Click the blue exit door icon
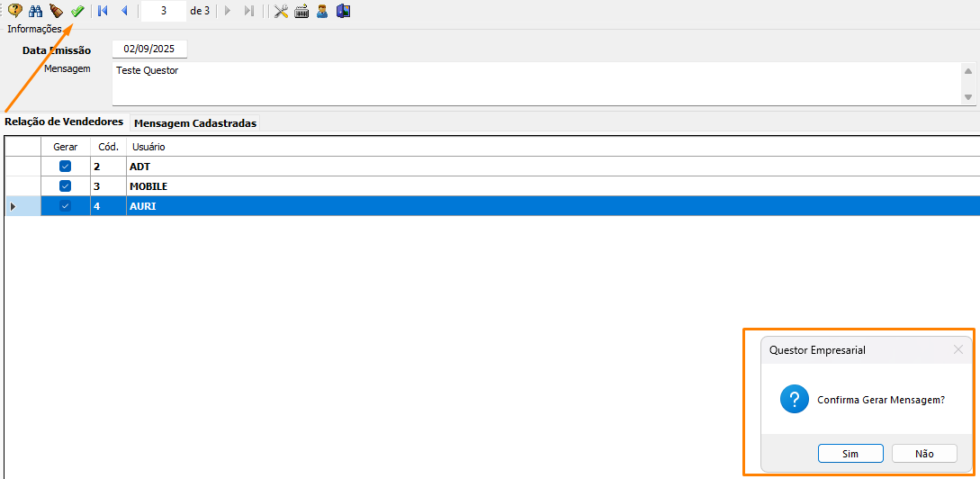 (x=343, y=11)
